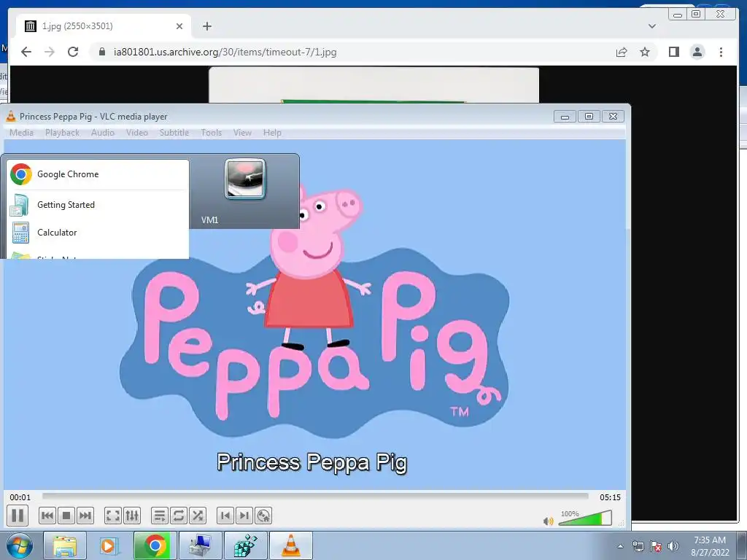Open network status tray icon
Viewport: 747px width, 560px height.
pos(638,546)
